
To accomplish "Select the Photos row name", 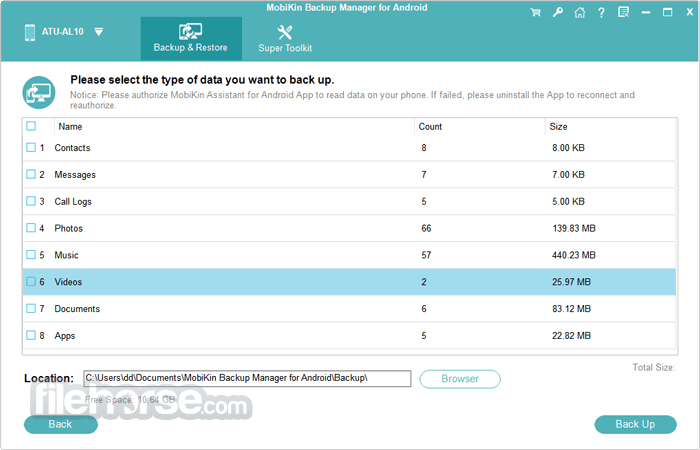I will (68, 229).
